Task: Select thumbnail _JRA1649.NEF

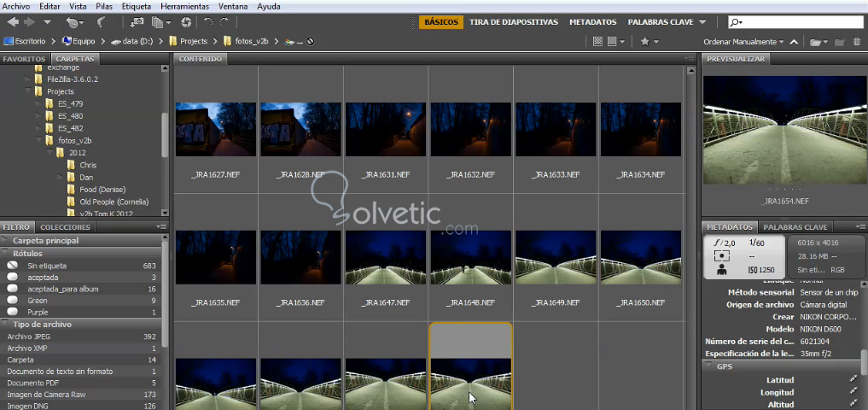Action: click(x=556, y=258)
